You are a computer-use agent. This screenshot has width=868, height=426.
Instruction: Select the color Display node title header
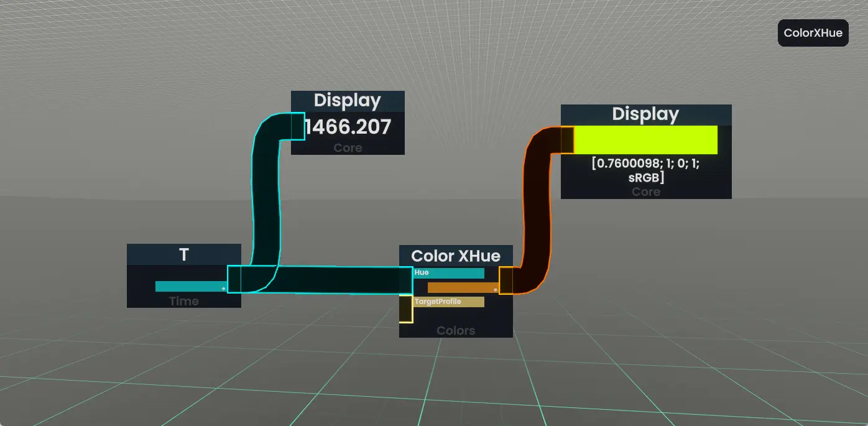[x=646, y=114]
